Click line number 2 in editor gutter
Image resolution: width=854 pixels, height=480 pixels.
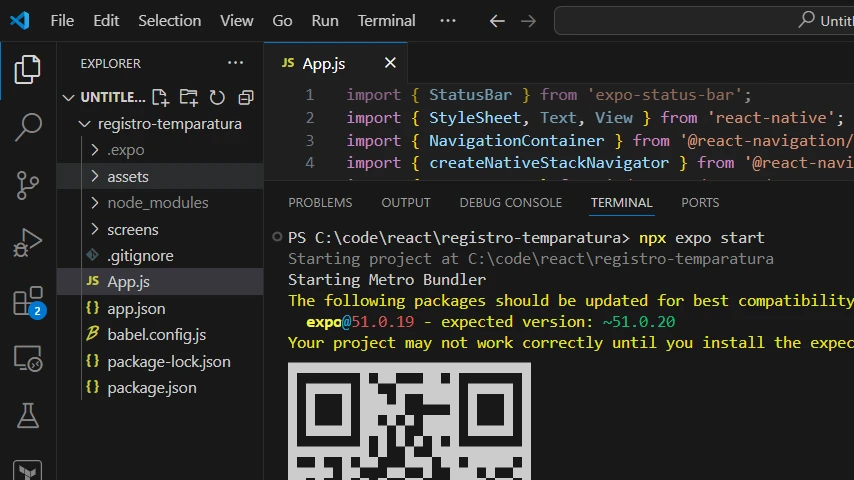point(309,118)
